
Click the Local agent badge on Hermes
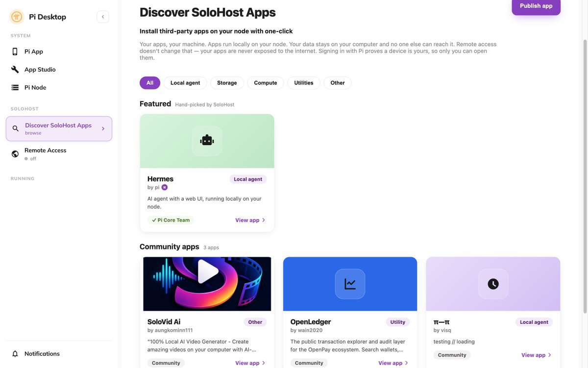tap(248, 179)
